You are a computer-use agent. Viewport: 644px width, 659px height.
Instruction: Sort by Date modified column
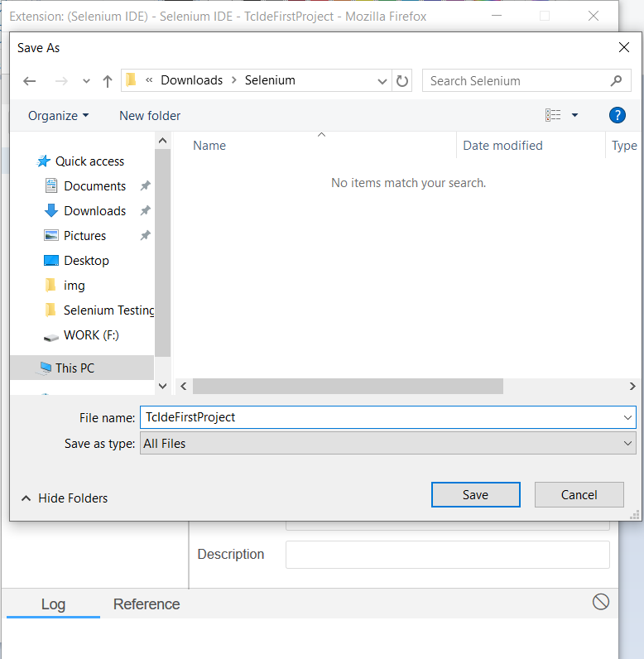coord(502,146)
